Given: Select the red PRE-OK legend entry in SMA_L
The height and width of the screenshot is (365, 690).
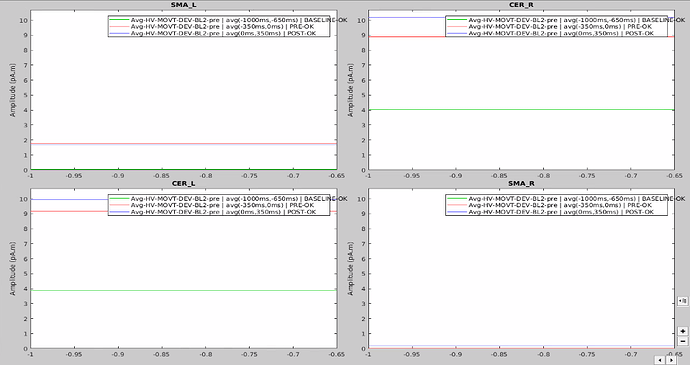Looking at the screenshot, I should [219, 26].
